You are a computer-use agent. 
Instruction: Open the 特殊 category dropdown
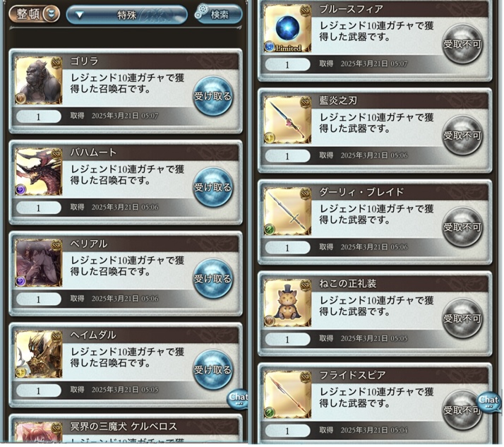[126, 15]
